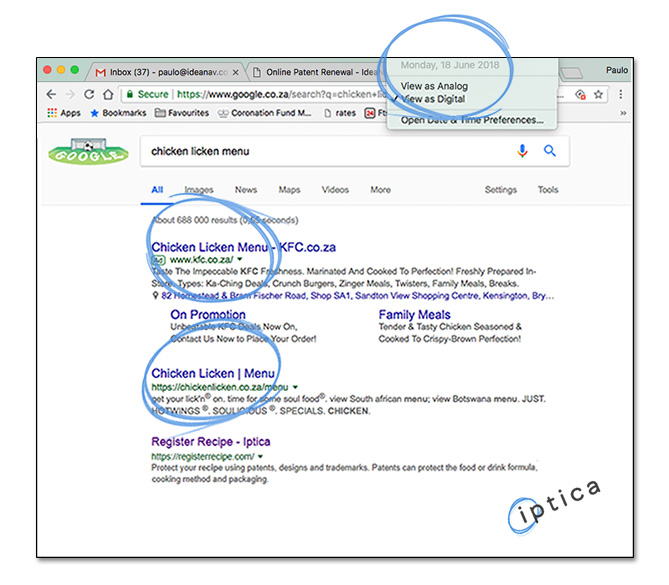Switch to News results

tap(246, 190)
